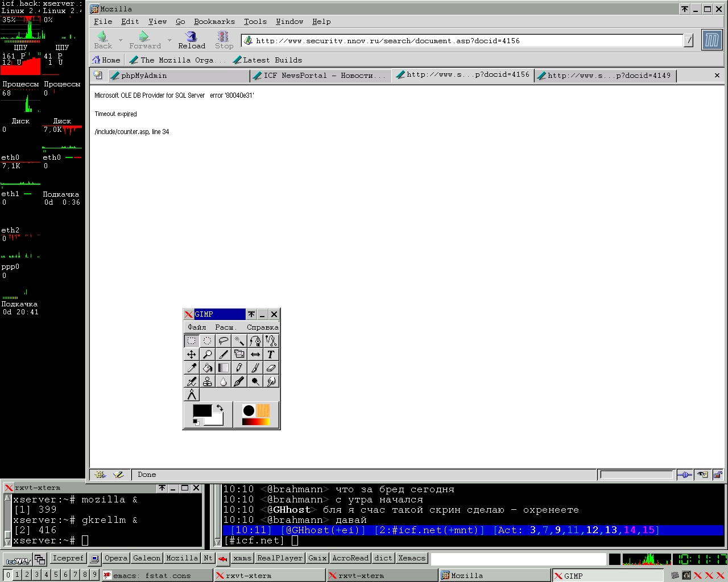Swap foreground and background colors arrow
This screenshot has width=728, height=582.
[220, 408]
